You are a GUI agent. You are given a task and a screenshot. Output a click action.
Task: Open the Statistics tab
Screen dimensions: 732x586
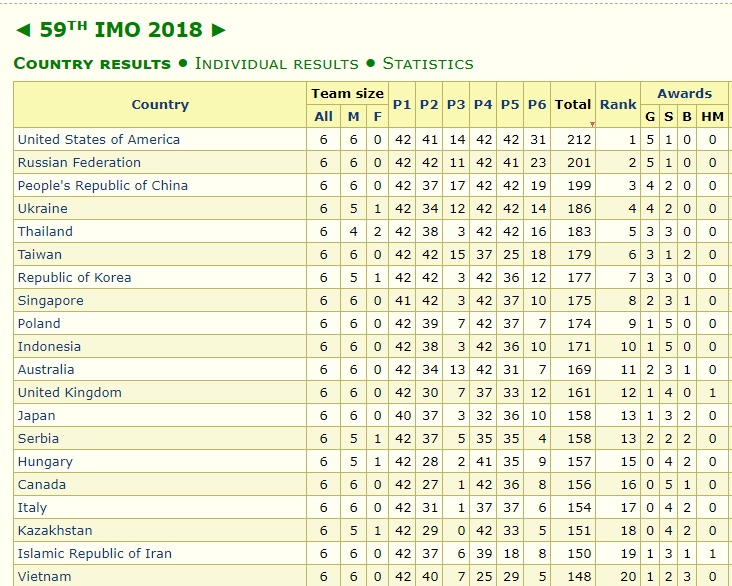[428, 64]
